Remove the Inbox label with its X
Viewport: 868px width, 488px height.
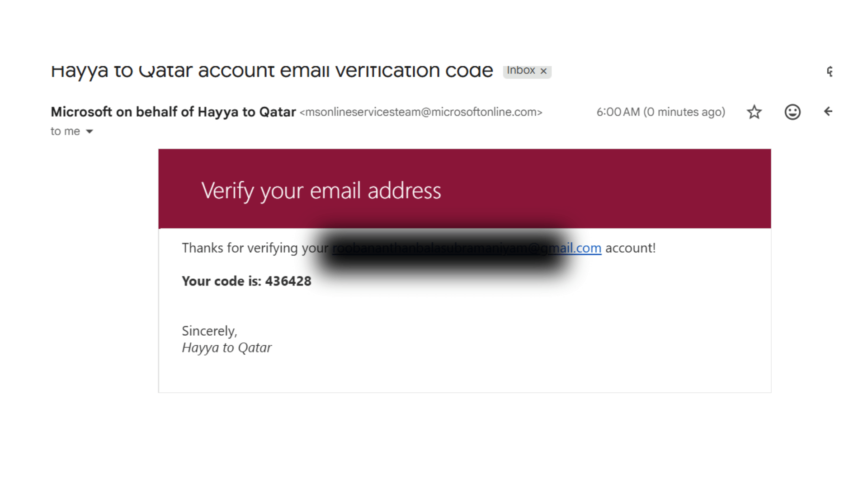[543, 71]
